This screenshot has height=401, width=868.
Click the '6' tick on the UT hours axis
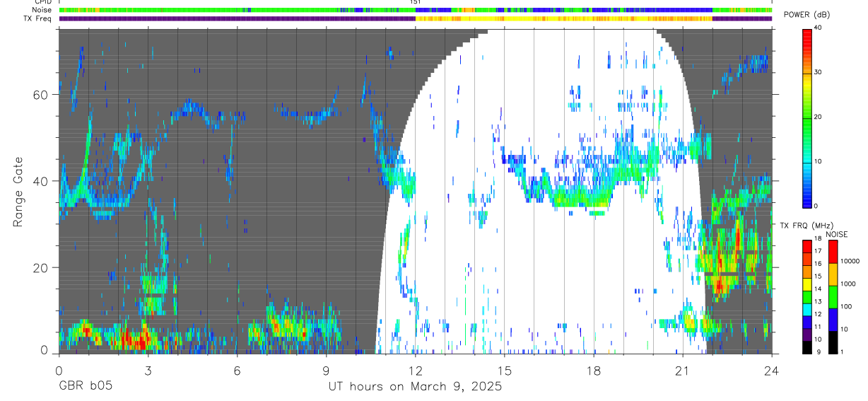[237, 370]
